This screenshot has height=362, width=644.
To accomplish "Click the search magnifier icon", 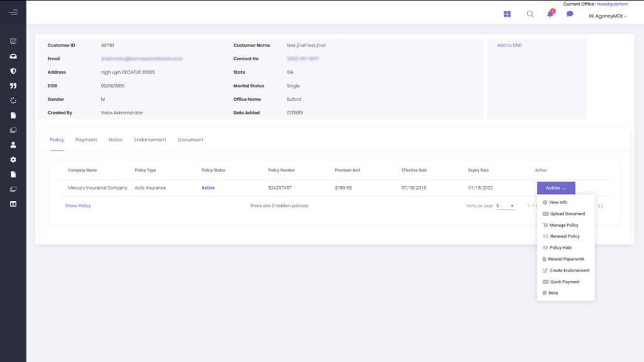I will pyautogui.click(x=530, y=14).
